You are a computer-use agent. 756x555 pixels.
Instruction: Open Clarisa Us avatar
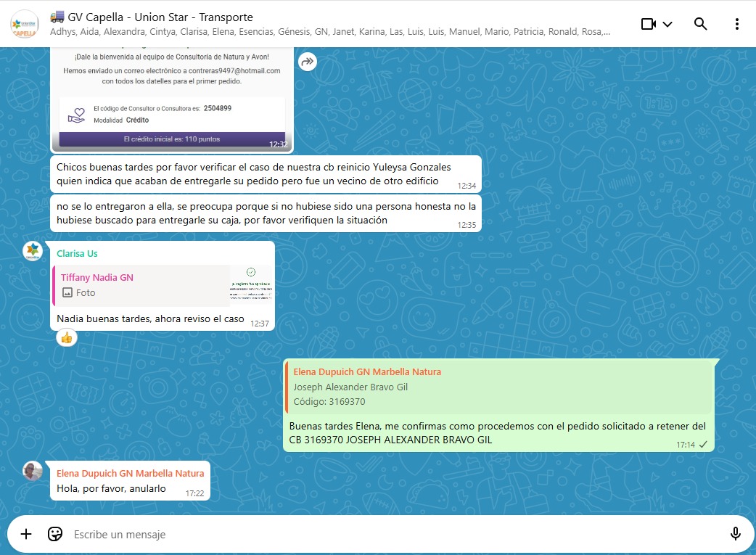click(33, 252)
